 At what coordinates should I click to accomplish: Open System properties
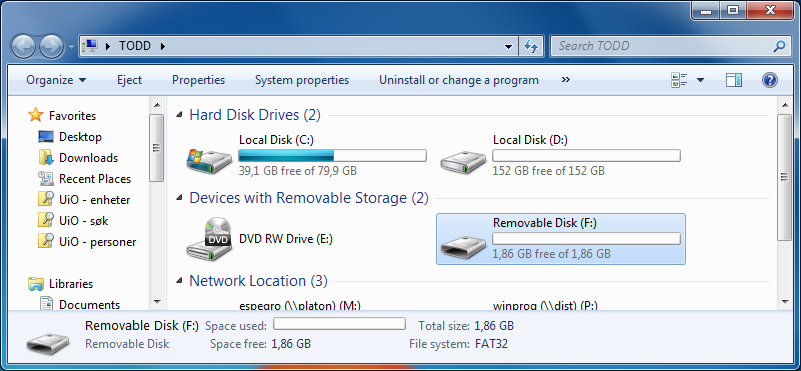[302, 80]
